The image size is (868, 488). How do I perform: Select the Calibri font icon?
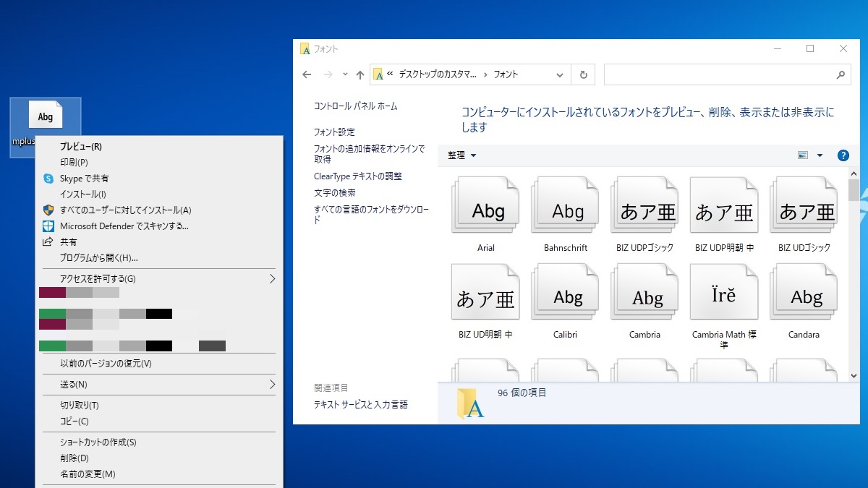tap(566, 294)
